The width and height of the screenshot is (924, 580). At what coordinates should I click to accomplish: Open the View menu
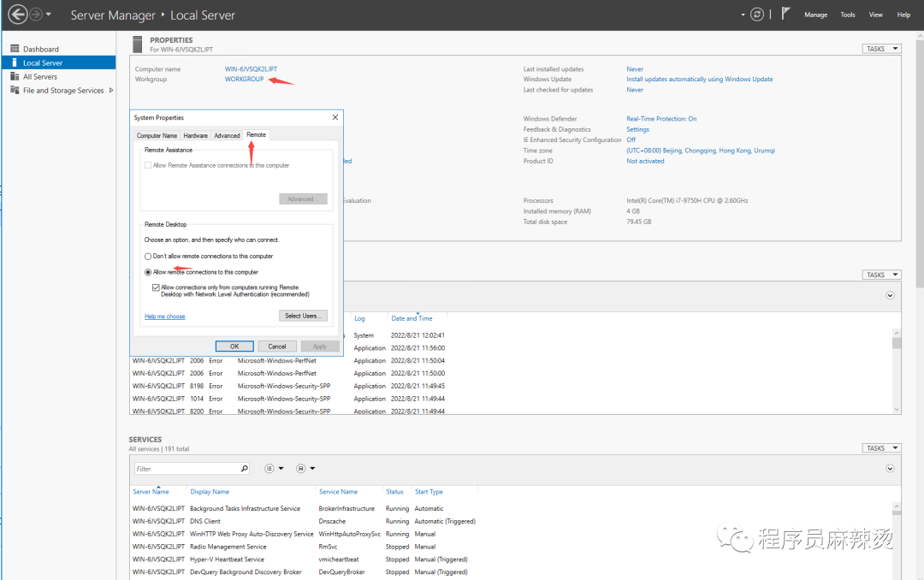point(876,15)
